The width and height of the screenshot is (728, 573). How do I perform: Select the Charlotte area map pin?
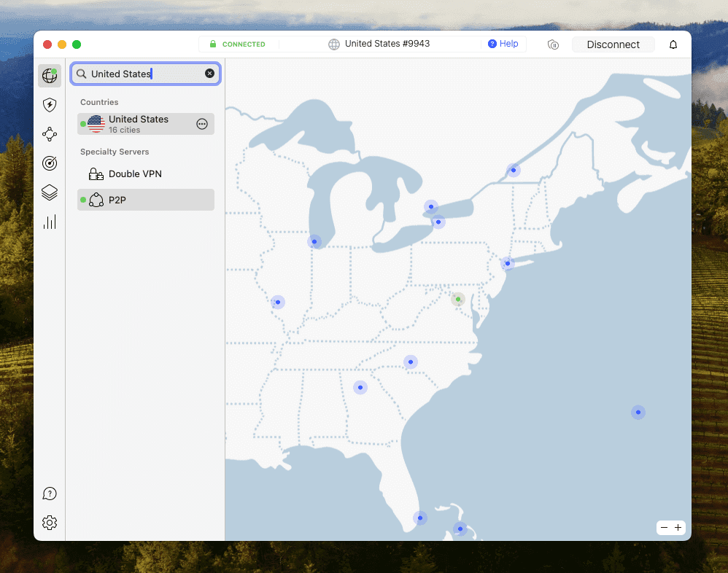point(411,362)
